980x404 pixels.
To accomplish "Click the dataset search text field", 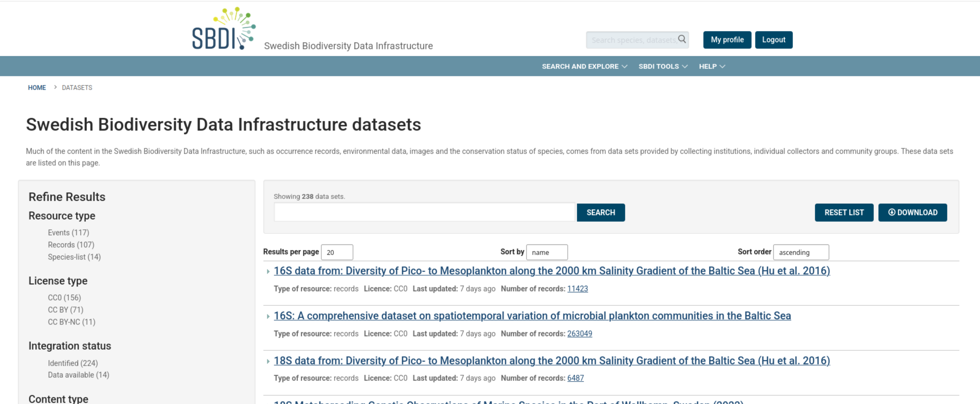I will click(424, 213).
